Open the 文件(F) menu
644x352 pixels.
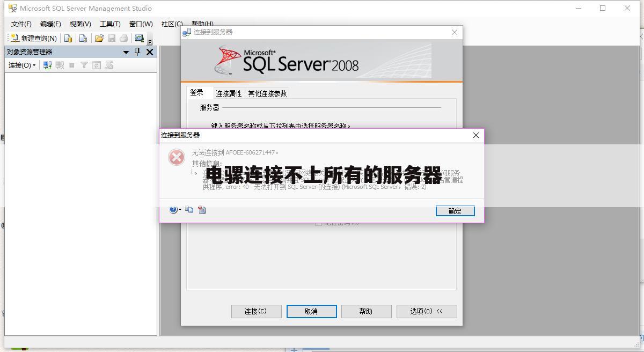(x=21, y=24)
